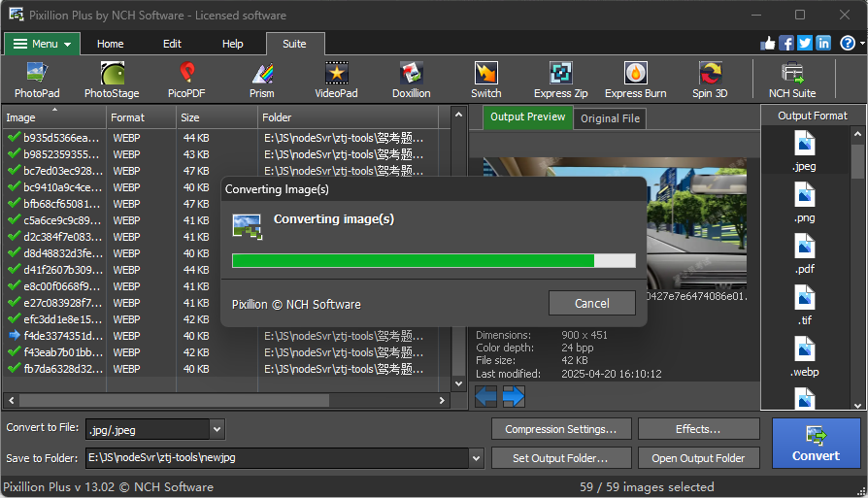
Task: Click the conversion progress bar
Action: click(433, 260)
